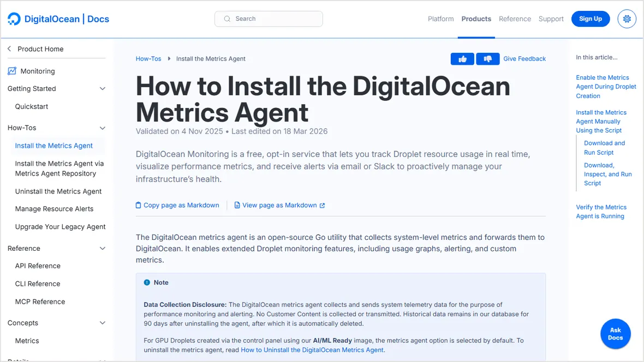Click the Install the Metrics Agent breadcrumb text
The height and width of the screenshot is (362, 644).
point(211,59)
